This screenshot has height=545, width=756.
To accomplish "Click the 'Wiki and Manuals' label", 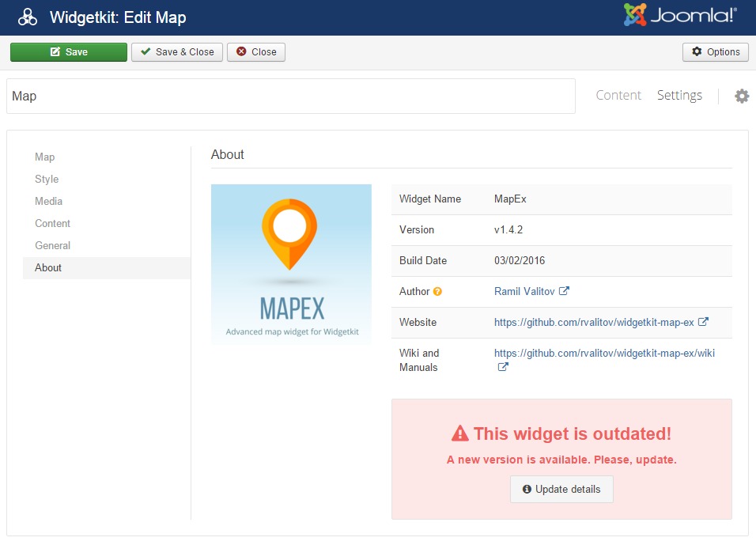I will tap(419, 360).
